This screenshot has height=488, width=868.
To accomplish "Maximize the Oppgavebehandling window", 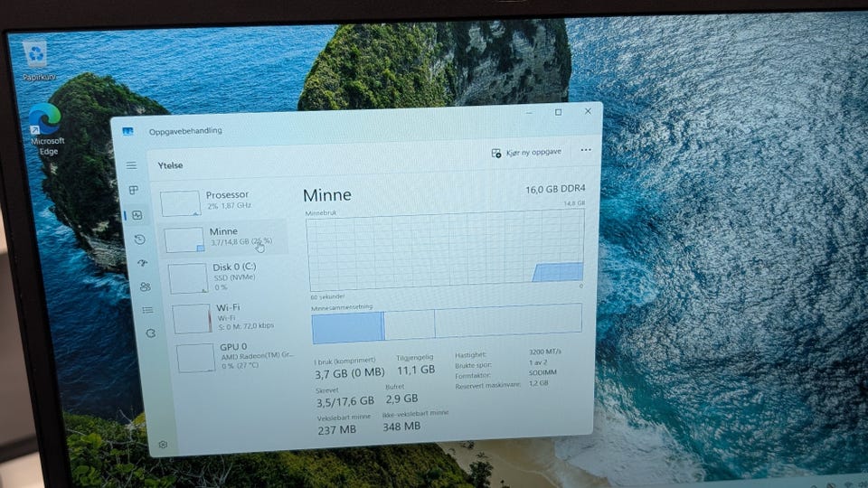I will (559, 112).
